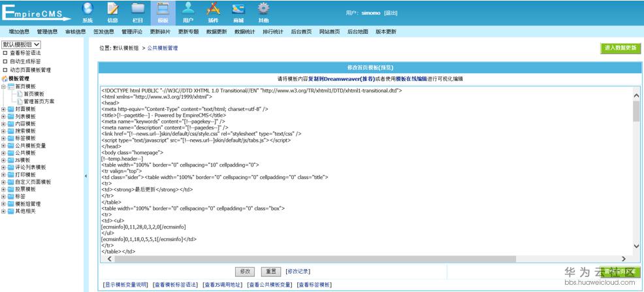Open the 插件 plugins section icon
This screenshot has height=292, width=644.
(213, 12)
